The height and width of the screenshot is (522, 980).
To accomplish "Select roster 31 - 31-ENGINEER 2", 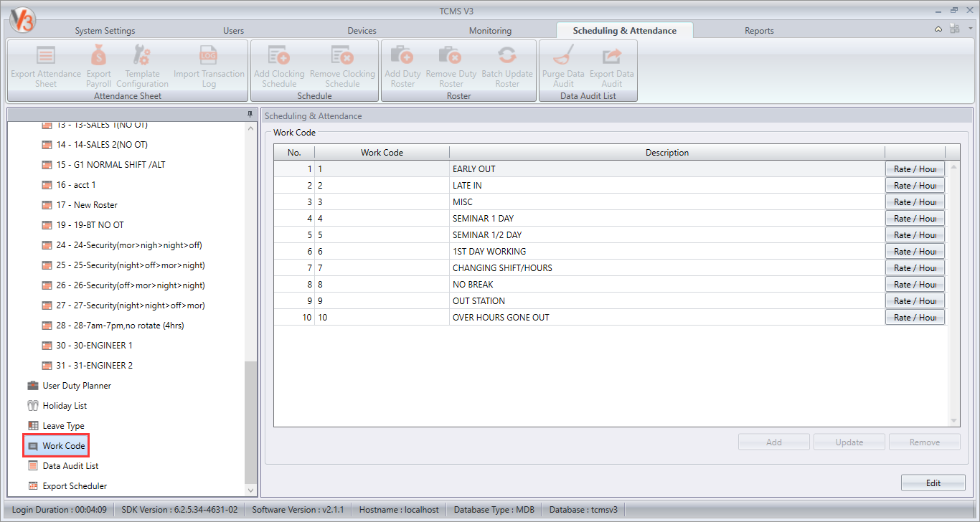I will [94, 366].
